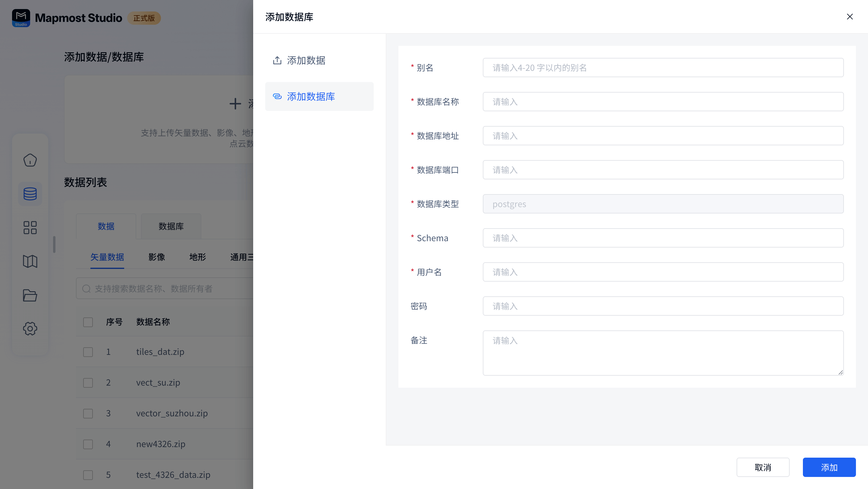Check the box for tiles_dat.zip
Screen dimensions: 868x489
click(88, 352)
